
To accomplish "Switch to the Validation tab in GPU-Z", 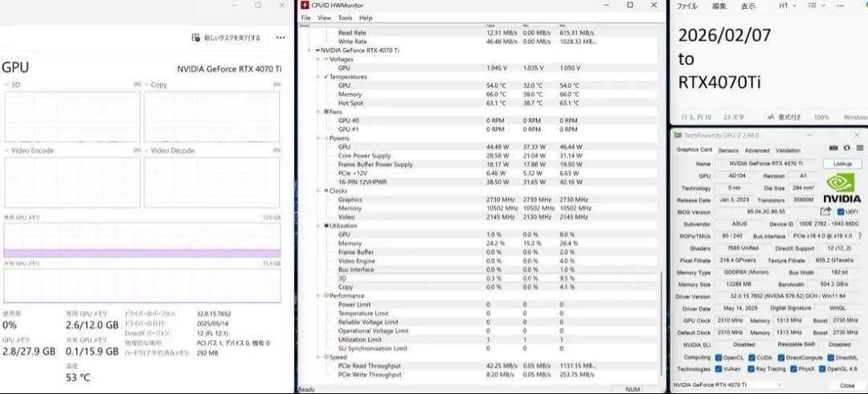I will [788, 150].
